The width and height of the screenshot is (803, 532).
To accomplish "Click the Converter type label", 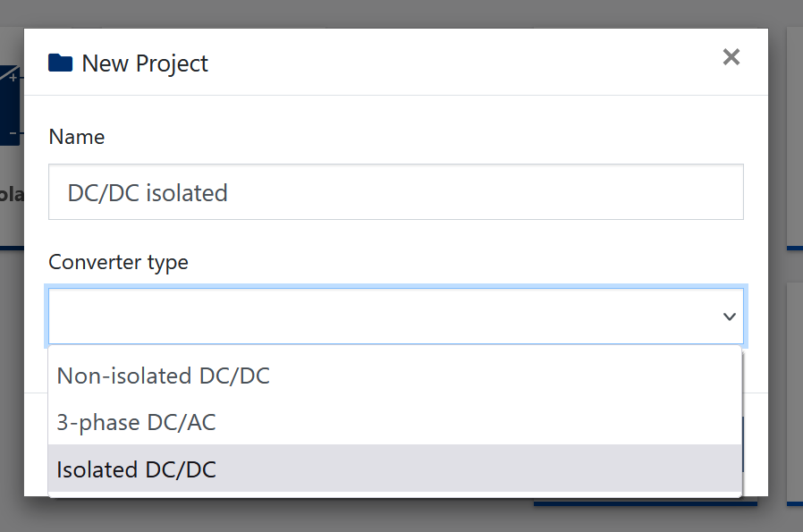I will 118,262.
